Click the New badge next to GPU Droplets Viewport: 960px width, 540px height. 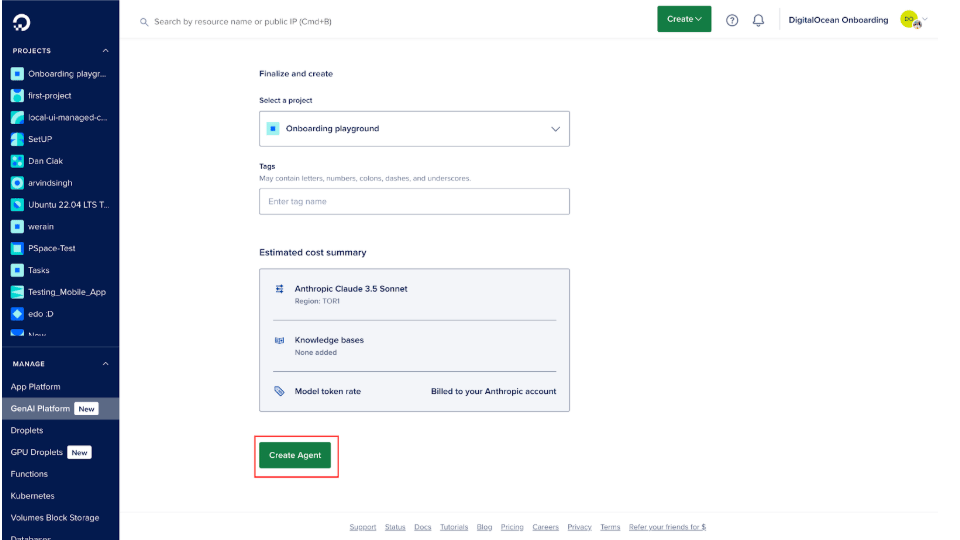point(79,452)
